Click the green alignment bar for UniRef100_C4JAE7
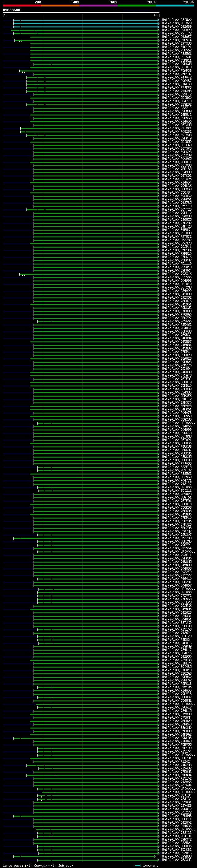 click(94, 37)
